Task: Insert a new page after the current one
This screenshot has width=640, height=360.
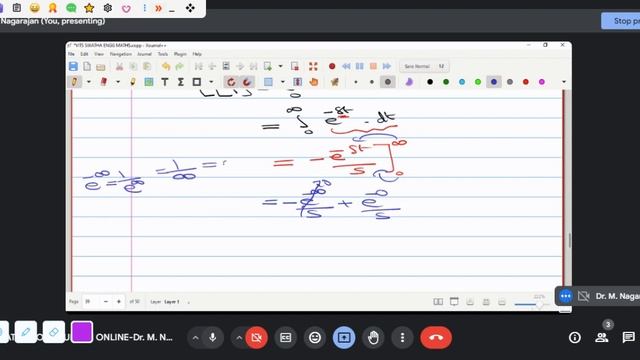Action: pyautogui.click(x=268, y=67)
